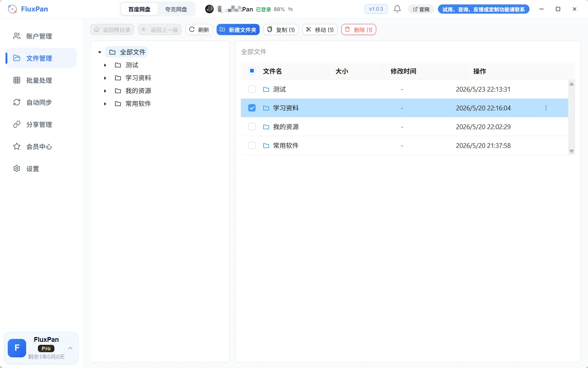Click the 文件名 column header

(x=272, y=71)
